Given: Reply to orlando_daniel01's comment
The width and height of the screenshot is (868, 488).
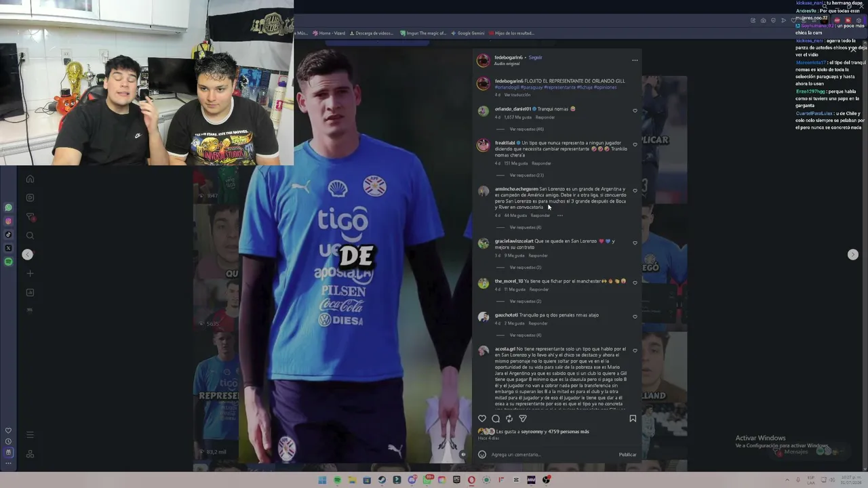Looking at the screenshot, I should [x=545, y=117].
